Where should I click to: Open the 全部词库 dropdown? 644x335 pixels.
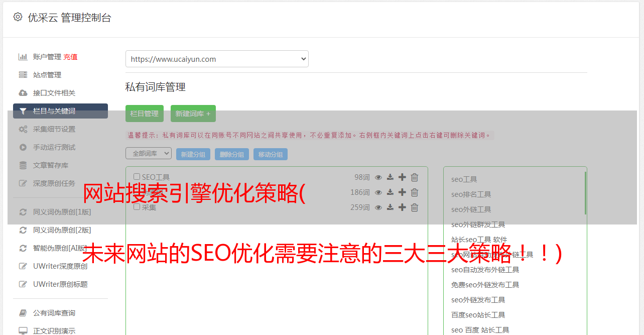[x=149, y=153]
